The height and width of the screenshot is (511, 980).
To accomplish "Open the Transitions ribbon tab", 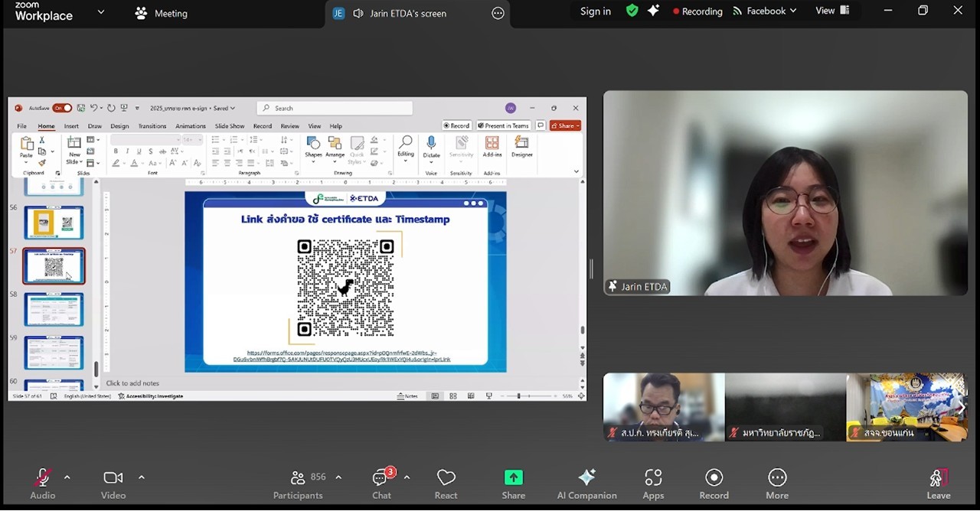I will (152, 126).
